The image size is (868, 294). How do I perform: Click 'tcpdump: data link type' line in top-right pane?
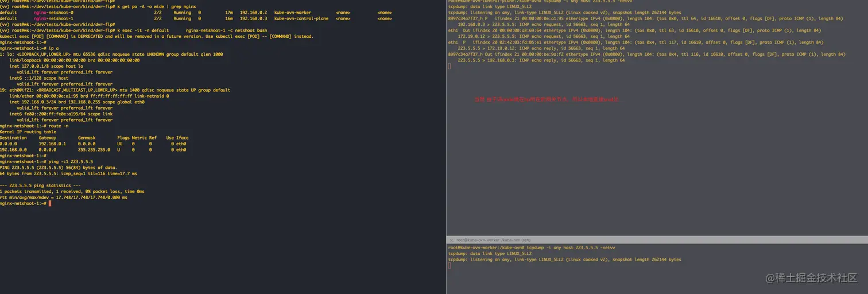tap(490, 6)
